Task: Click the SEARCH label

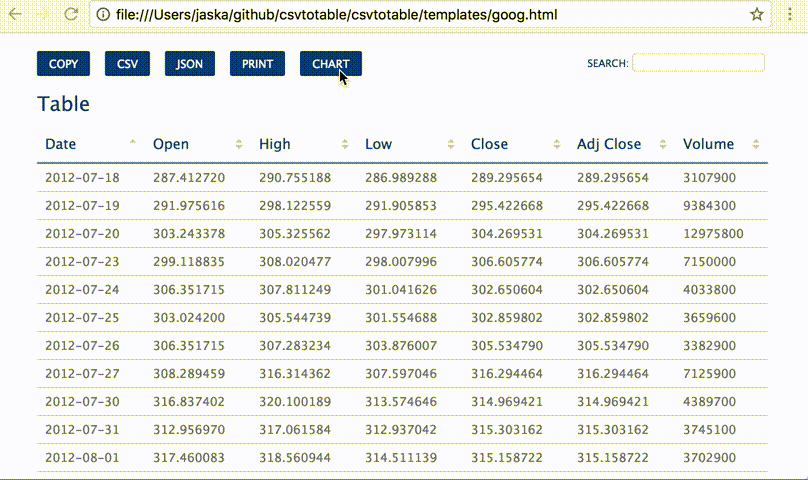Action: [608, 63]
